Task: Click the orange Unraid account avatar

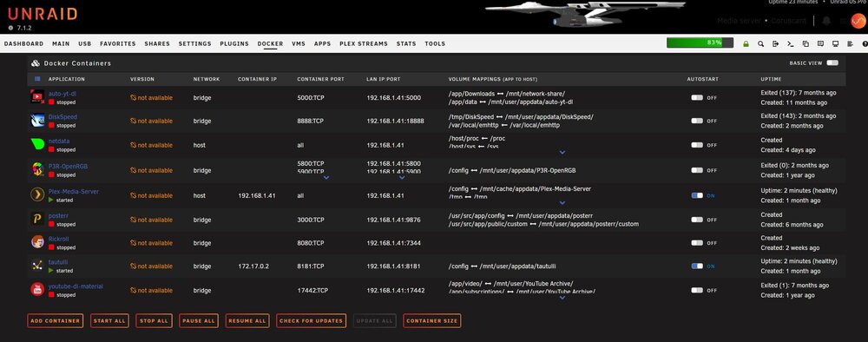Action: pyautogui.click(x=858, y=21)
